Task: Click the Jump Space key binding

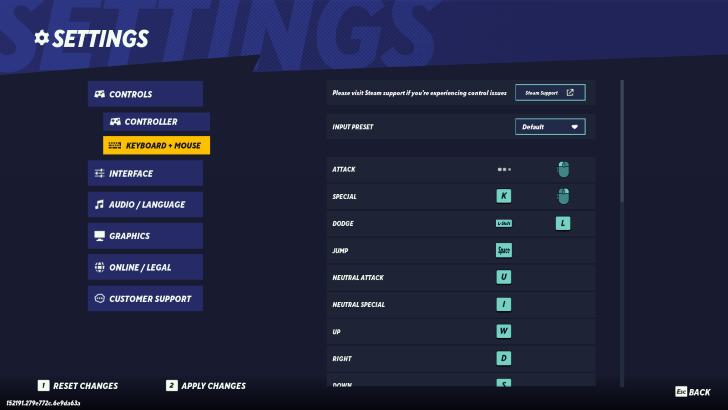Action: pos(504,250)
